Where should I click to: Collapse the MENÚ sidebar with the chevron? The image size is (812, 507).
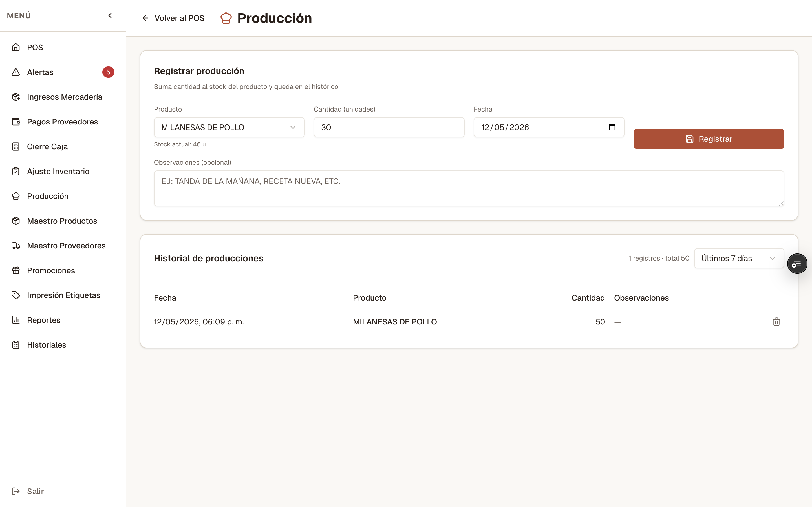(110, 15)
